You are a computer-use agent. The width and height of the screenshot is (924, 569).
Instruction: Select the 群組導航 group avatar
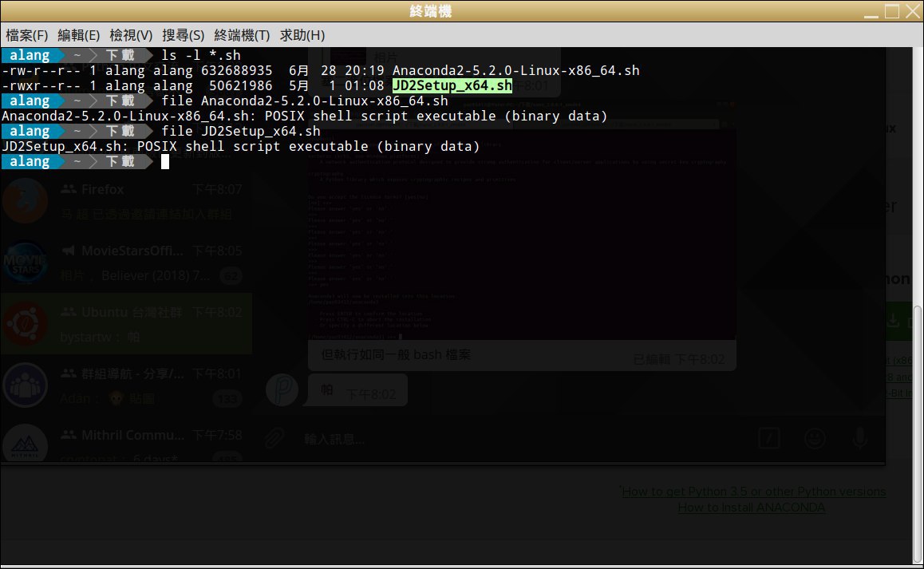coord(25,385)
